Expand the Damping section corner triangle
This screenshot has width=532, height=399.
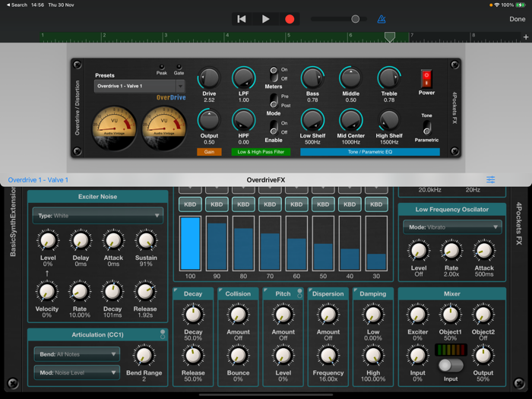355,290
